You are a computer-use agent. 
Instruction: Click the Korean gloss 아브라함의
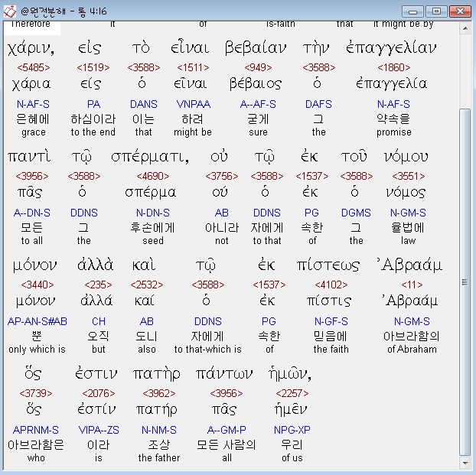tap(412, 337)
